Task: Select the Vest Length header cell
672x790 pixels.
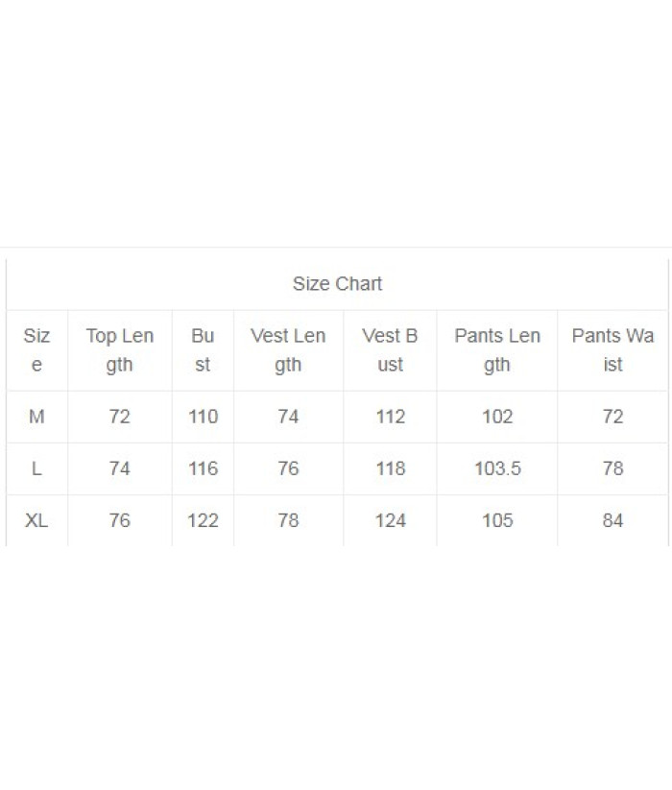Action: pos(288,350)
